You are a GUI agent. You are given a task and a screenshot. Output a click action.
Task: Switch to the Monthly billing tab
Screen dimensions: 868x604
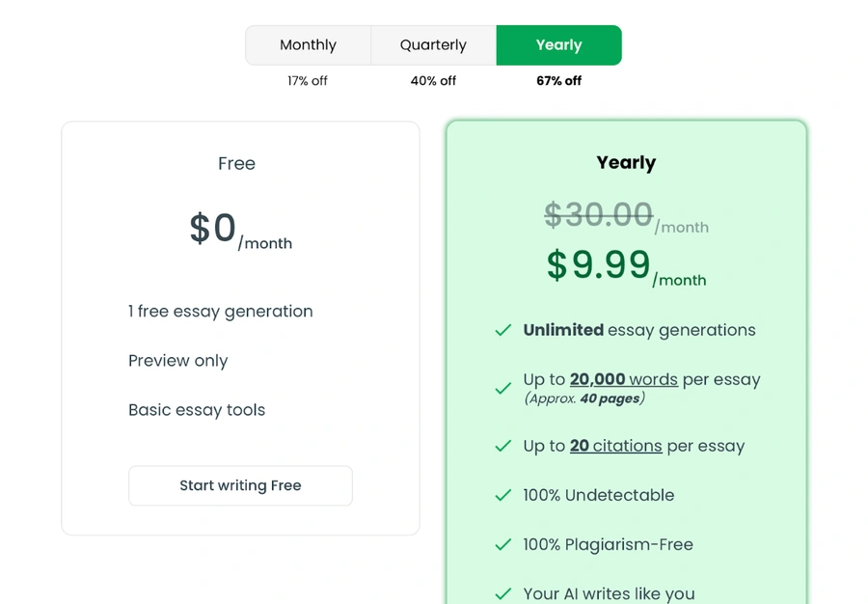click(x=308, y=44)
